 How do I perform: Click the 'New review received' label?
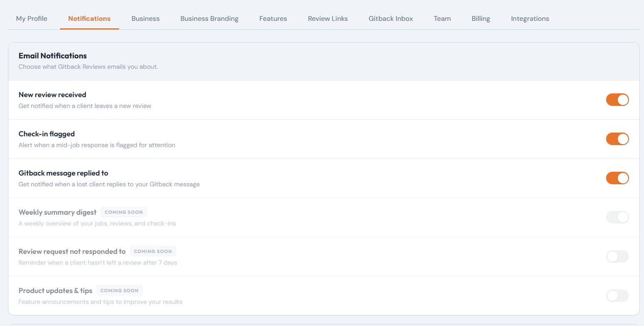tap(52, 95)
